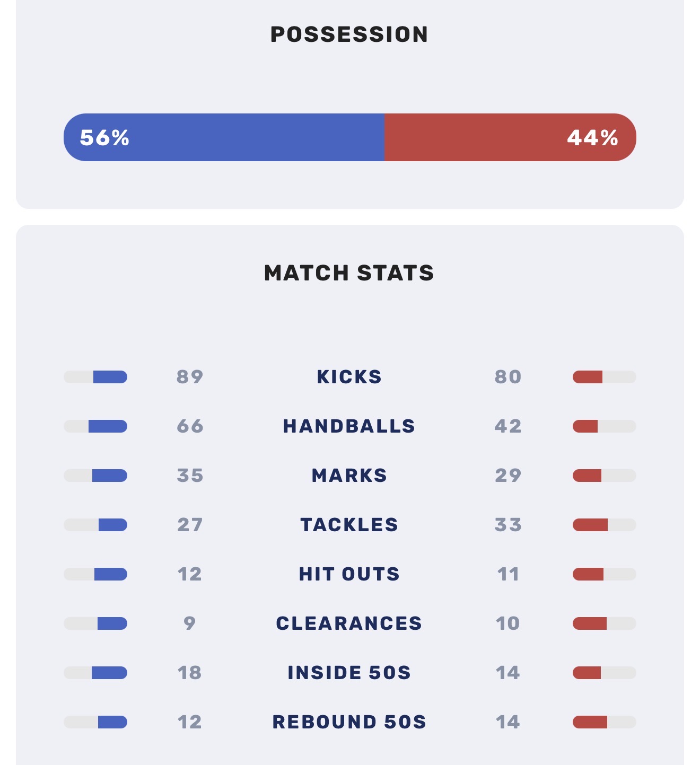
Task: Click the blue Marks bar showing 35
Action: pyautogui.click(x=95, y=476)
